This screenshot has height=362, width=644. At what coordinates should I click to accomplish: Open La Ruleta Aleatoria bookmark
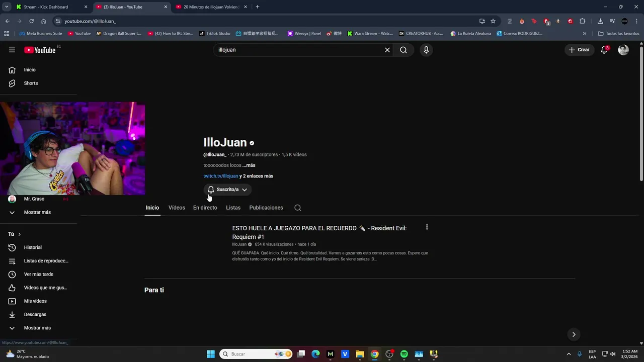pyautogui.click(x=470, y=34)
